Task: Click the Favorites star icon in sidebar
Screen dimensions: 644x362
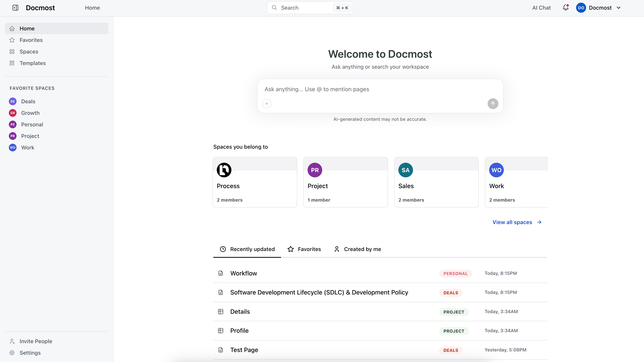Action: pyautogui.click(x=12, y=40)
